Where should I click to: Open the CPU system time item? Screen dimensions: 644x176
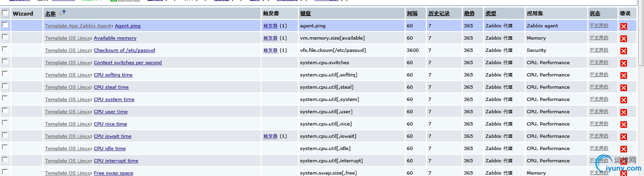[114, 100]
